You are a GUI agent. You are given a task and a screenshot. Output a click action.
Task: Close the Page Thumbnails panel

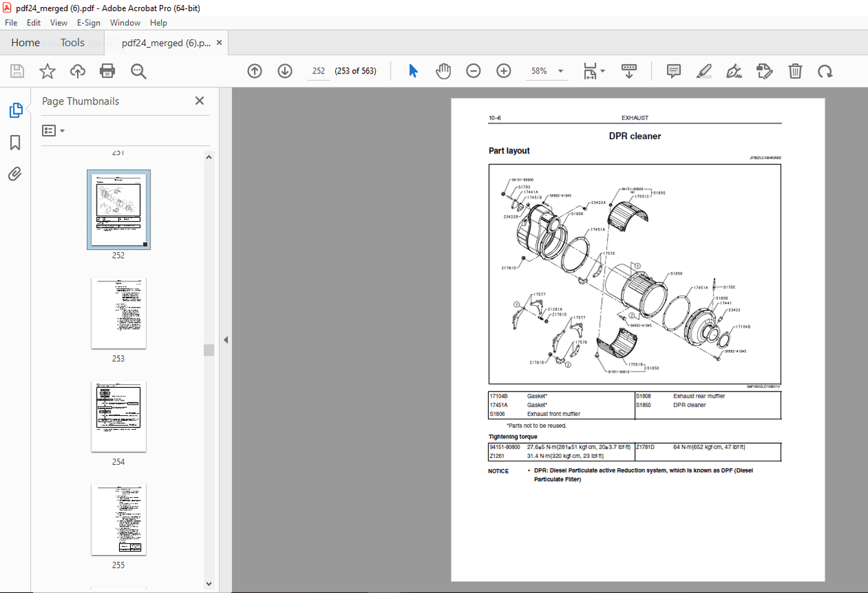[x=199, y=100]
